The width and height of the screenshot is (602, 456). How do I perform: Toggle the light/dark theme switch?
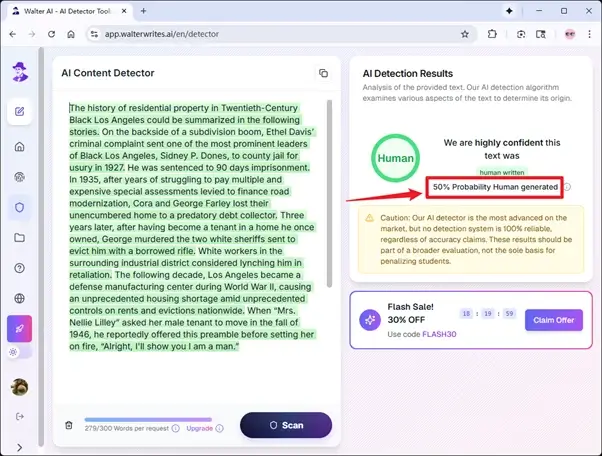pyautogui.click(x=19, y=352)
